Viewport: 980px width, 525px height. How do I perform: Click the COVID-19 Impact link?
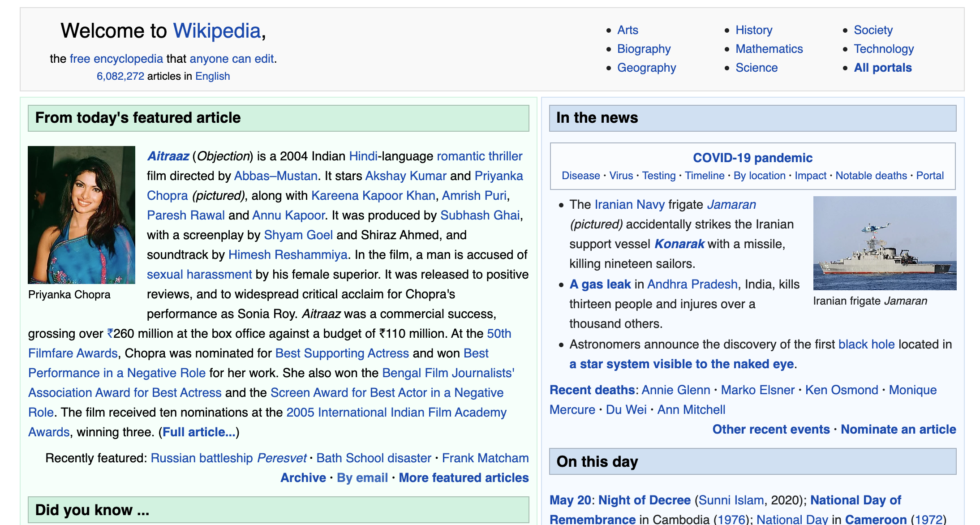[810, 176]
